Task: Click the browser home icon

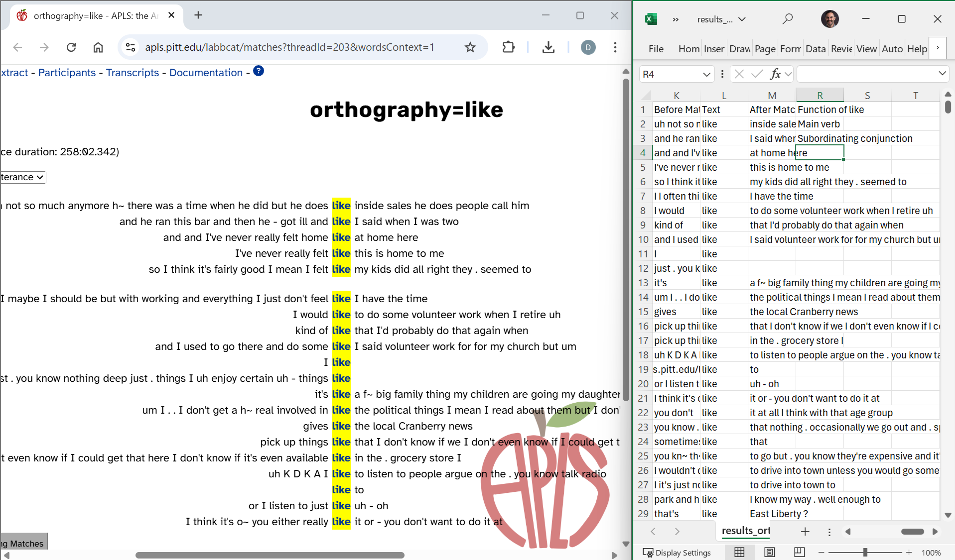Action: point(98,47)
